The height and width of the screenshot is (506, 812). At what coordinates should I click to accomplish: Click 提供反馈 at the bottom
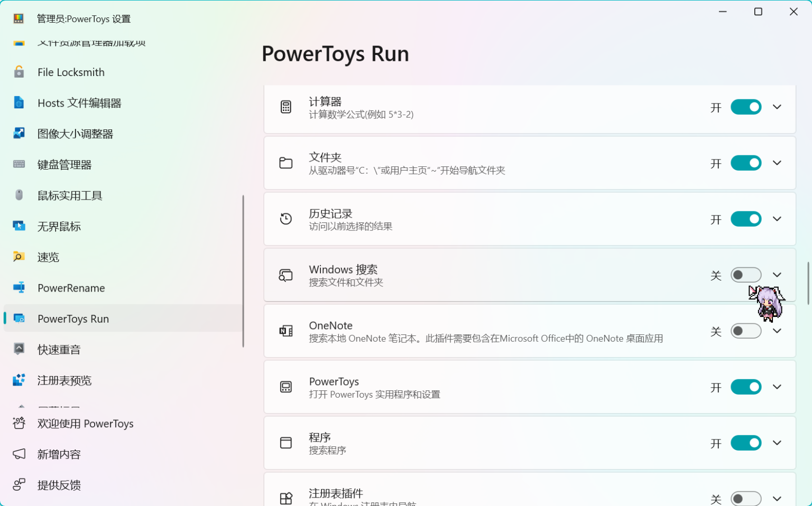coord(58,484)
